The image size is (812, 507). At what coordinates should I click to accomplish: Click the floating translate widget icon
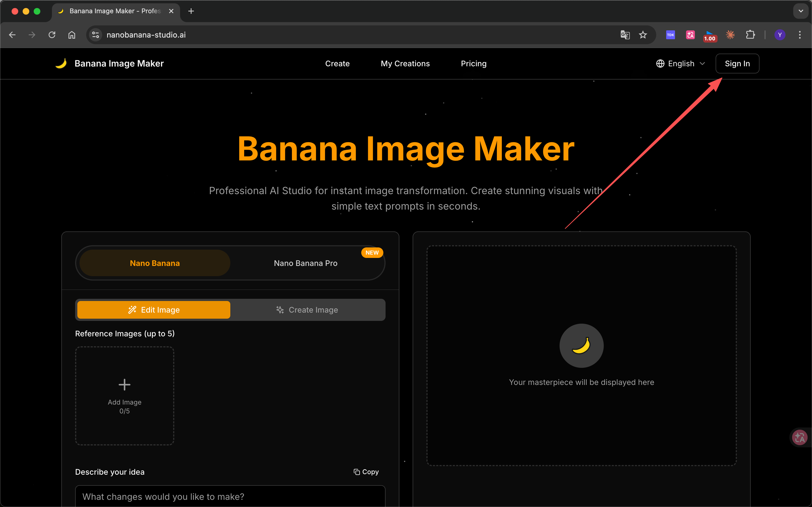[x=800, y=438]
